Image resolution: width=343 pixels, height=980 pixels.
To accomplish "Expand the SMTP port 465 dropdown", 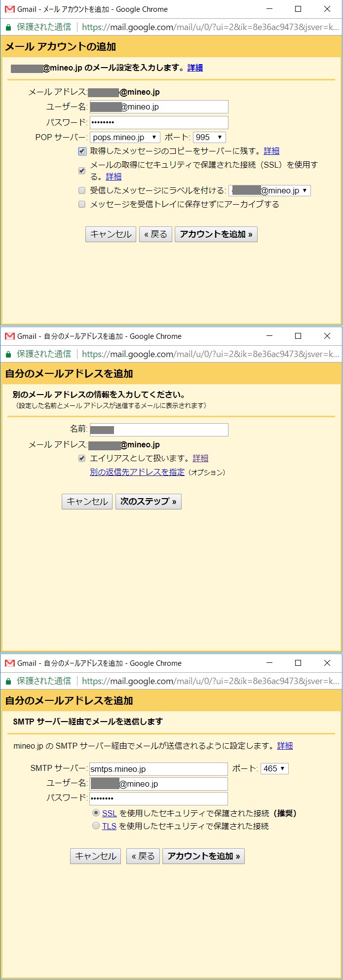I will [x=274, y=768].
